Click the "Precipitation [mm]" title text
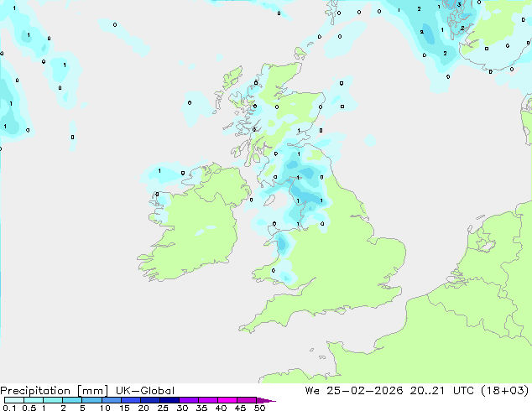 coord(55,391)
